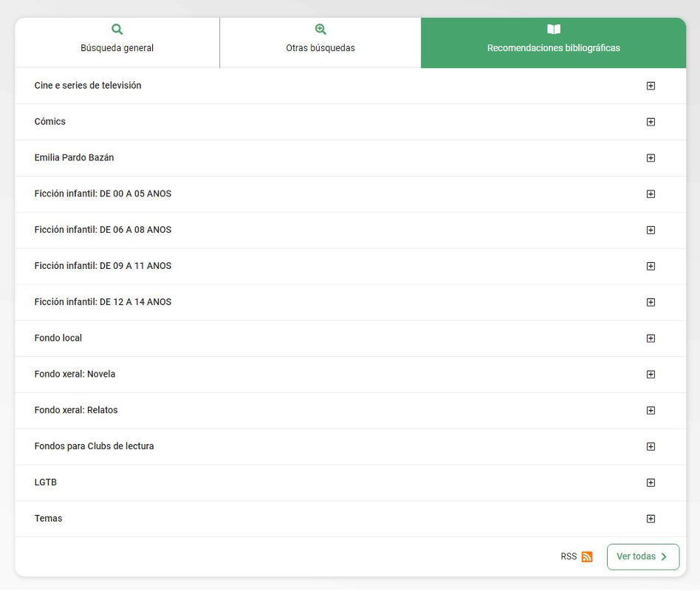Click plus icon beside LGTB

tap(651, 482)
